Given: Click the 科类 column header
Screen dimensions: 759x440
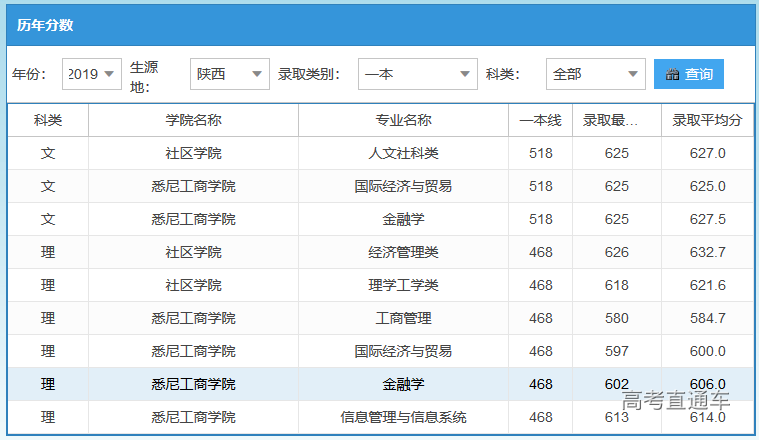Looking at the screenshot, I should click(x=48, y=120).
